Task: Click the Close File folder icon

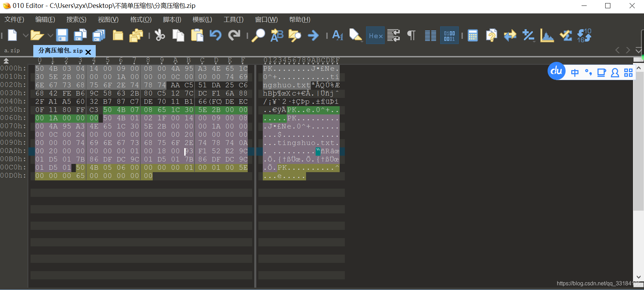Action: 118,35
